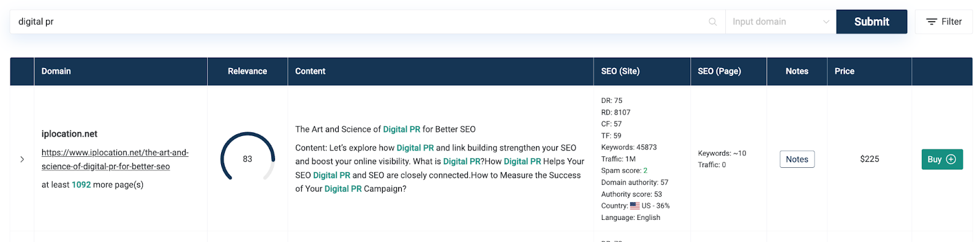Focus the 'digital pr' search field
980x242 pixels.
[x=361, y=21]
